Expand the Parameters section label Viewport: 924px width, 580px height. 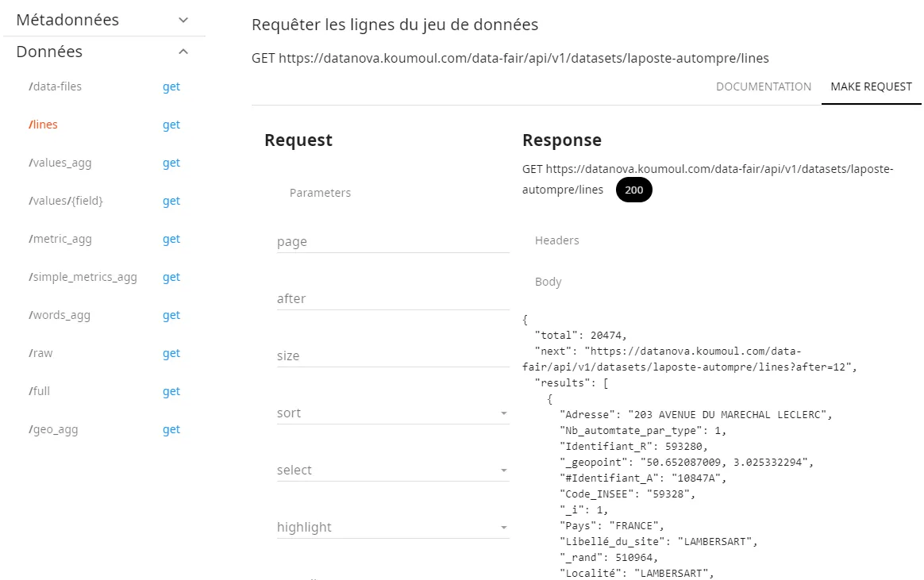point(320,193)
